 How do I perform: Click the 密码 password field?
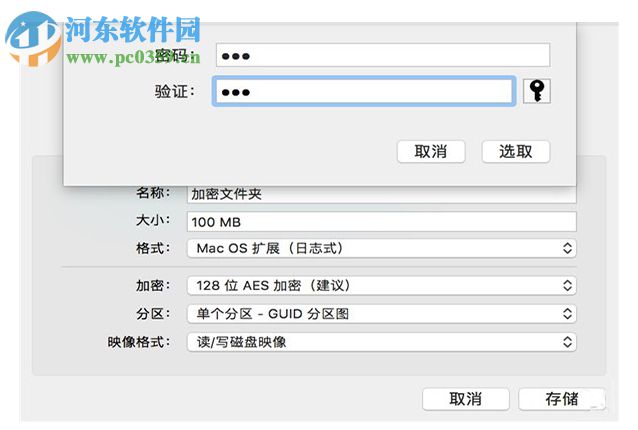click(x=383, y=55)
